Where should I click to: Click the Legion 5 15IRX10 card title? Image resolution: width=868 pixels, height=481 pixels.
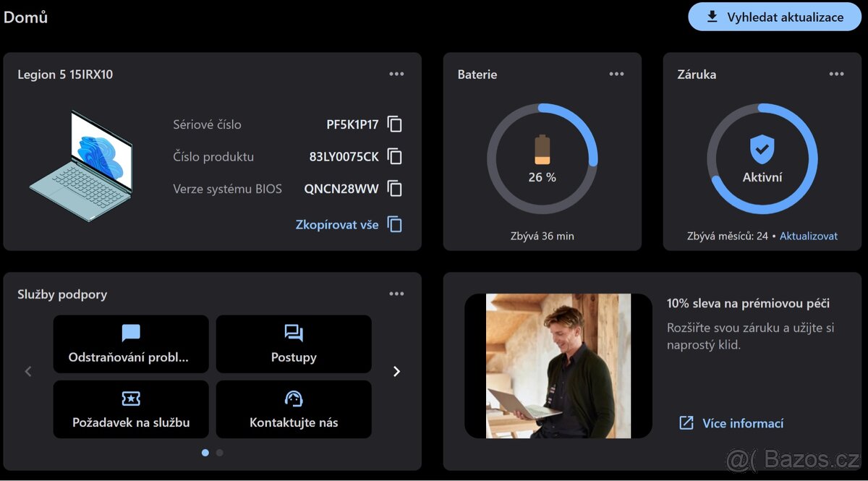click(x=65, y=75)
